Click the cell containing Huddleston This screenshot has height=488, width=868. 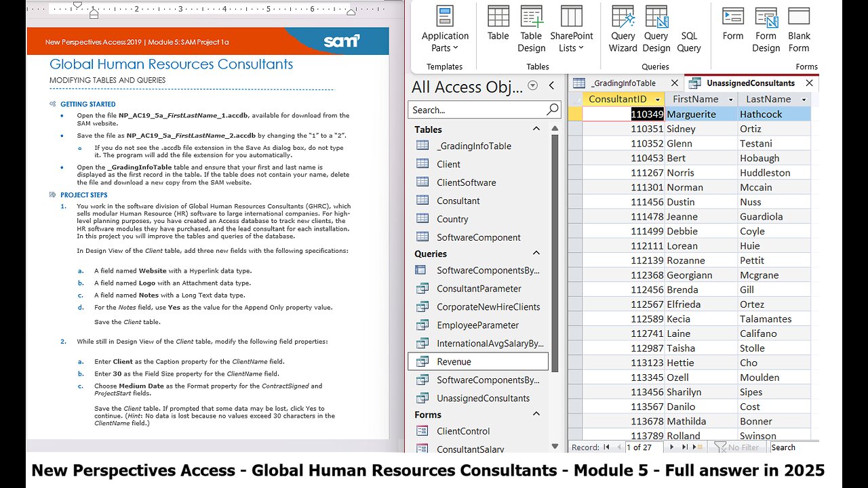coord(774,172)
